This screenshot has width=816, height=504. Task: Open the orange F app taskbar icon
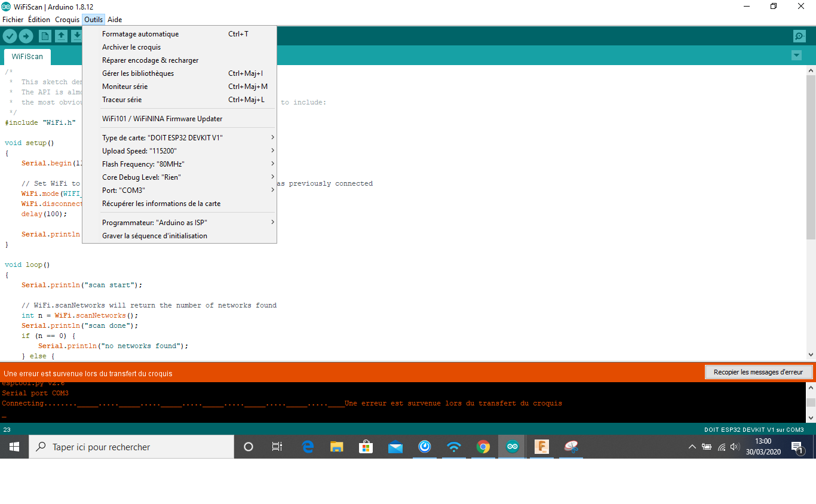click(542, 447)
